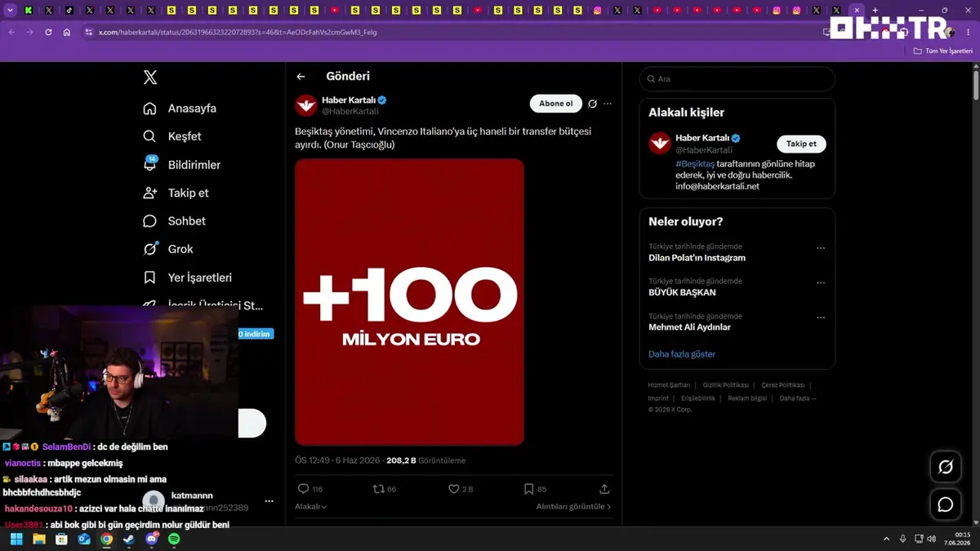Repost using the retweet icon 66

(x=384, y=489)
